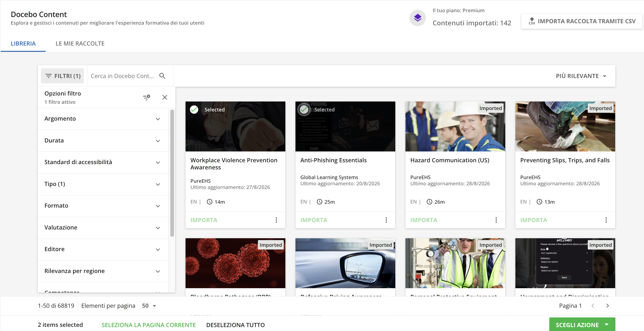Click the Pagina 1 indicator
The image size is (644, 331).
coord(570,306)
